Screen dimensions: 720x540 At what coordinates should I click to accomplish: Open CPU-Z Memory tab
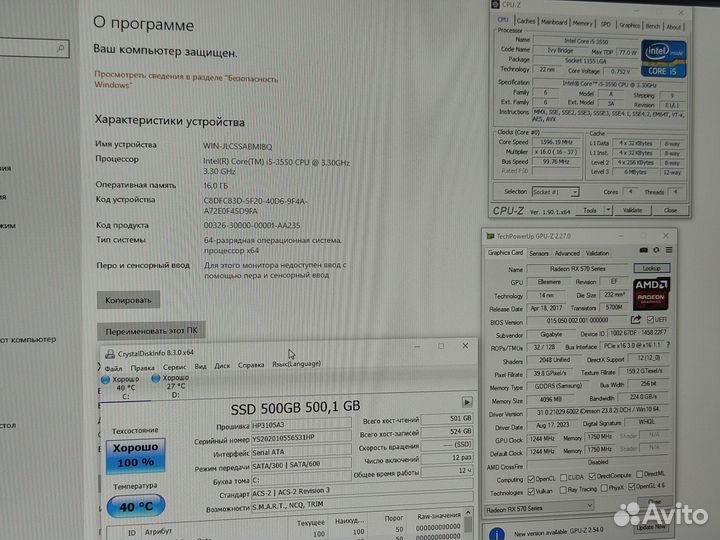point(582,23)
